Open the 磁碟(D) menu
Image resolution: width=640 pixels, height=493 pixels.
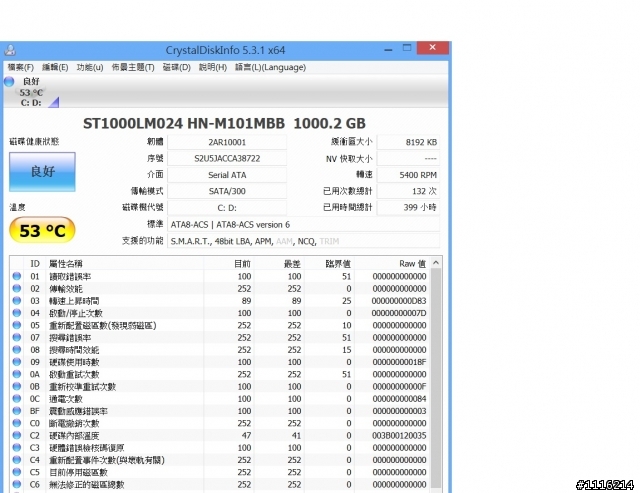177,67
